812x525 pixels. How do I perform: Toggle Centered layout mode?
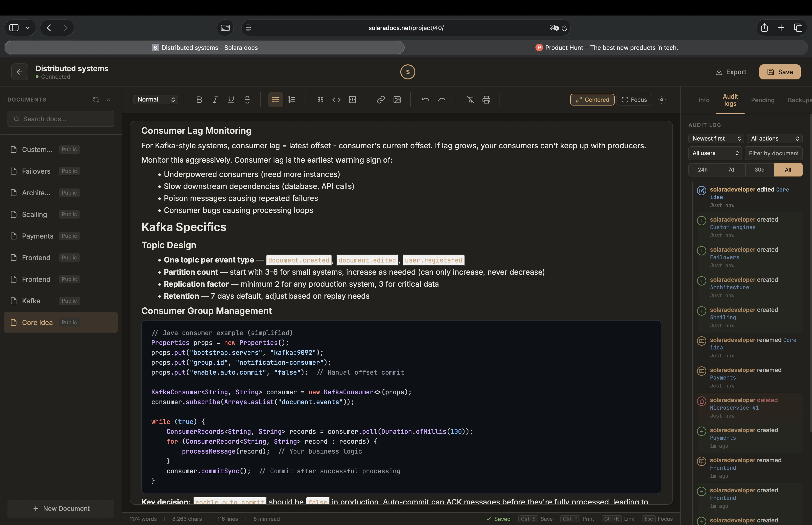[592, 100]
